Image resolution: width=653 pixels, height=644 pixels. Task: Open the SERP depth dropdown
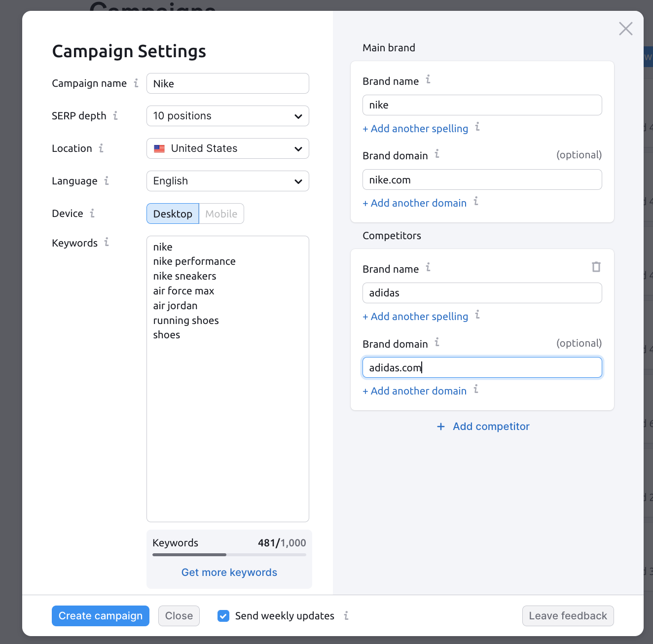(x=228, y=116)
